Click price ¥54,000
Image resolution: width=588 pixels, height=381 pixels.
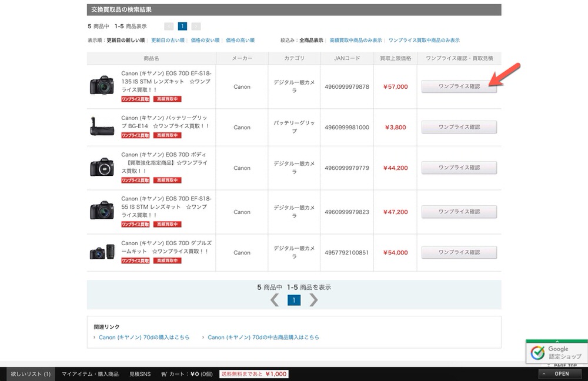tap(395, 252)
